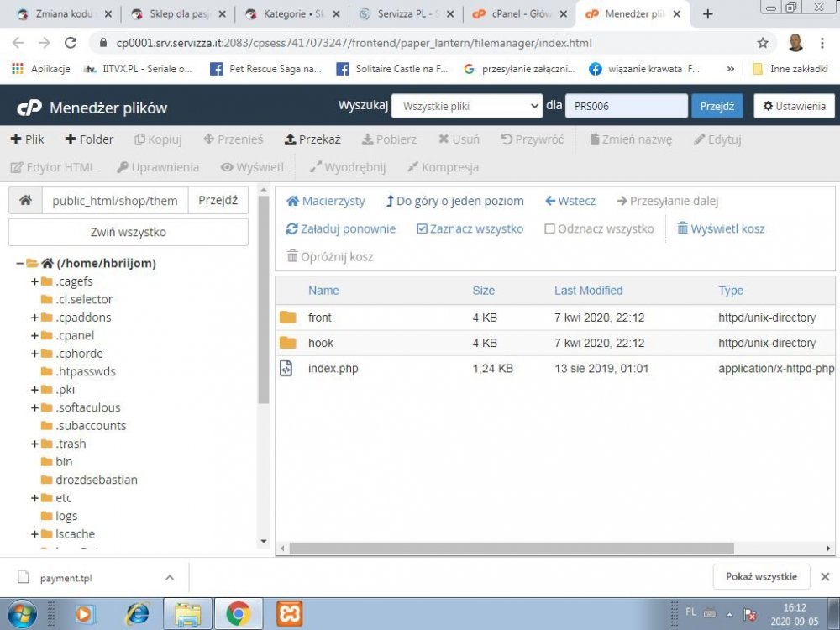Select the front folder row

tap(555, 318)
